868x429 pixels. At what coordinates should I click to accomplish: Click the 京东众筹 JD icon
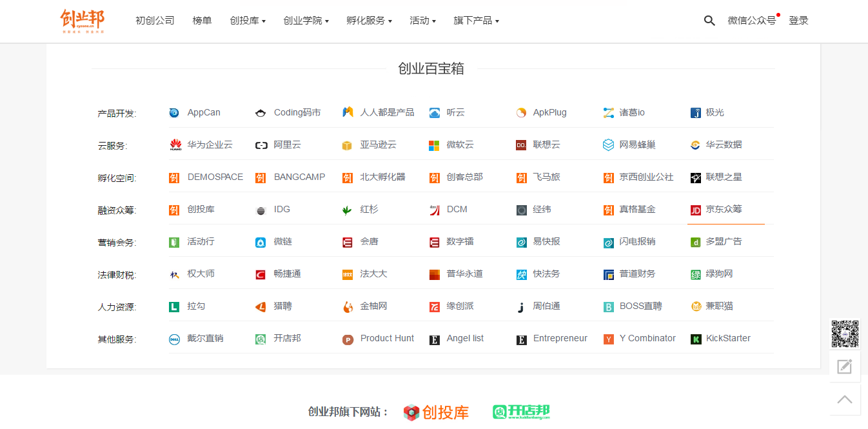click(695, 210)
